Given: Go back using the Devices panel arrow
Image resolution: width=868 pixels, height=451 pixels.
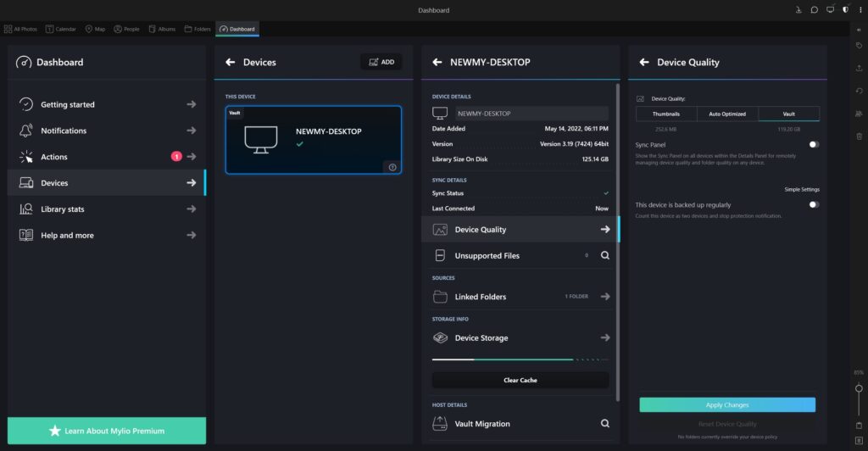Looking at the screenshot, I should [230, 62].
